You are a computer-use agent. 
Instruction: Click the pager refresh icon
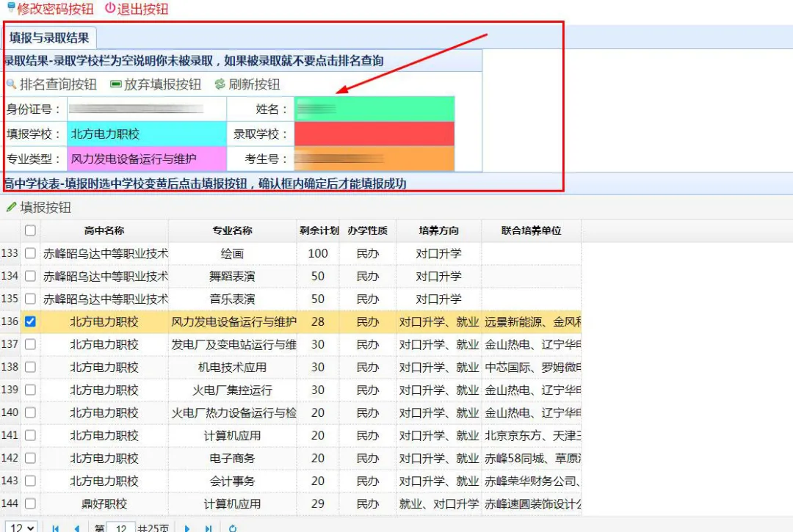(x=233, y=528)
